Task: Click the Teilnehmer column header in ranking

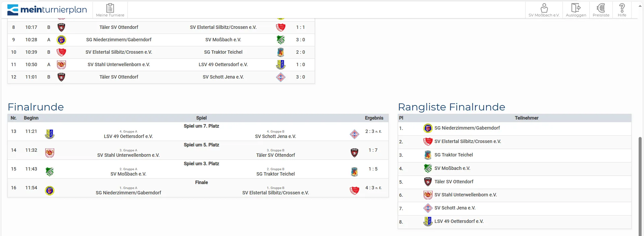Action: coord(526,118)
